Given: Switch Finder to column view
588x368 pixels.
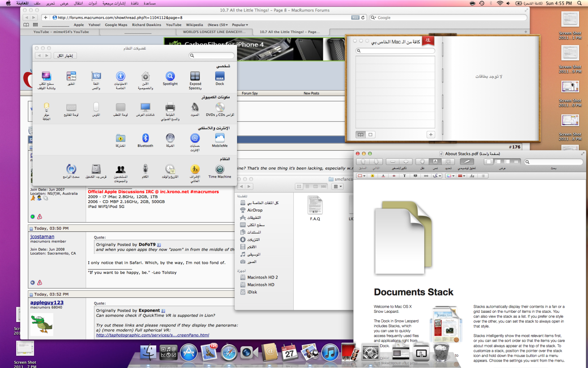Looking at the screenshot, I should coord(315,187).
